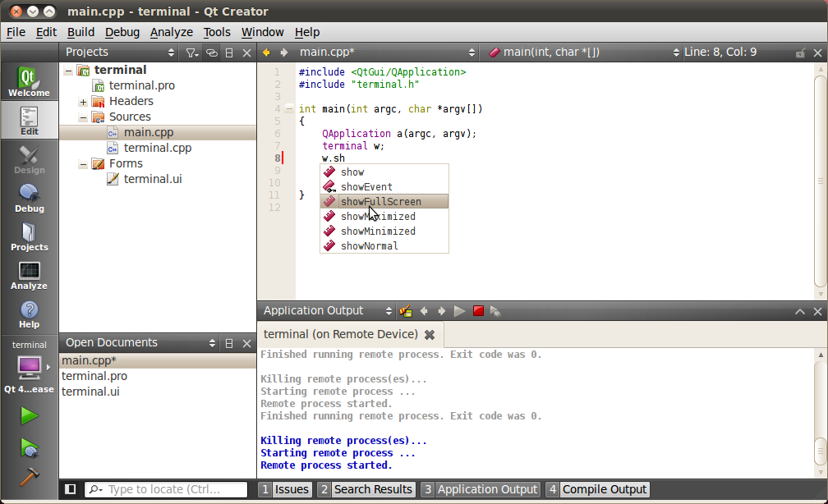Choose showMaximized in the completion popup
Screen dimensions: 828x504
pyautogui.click(x=384, y=217)
